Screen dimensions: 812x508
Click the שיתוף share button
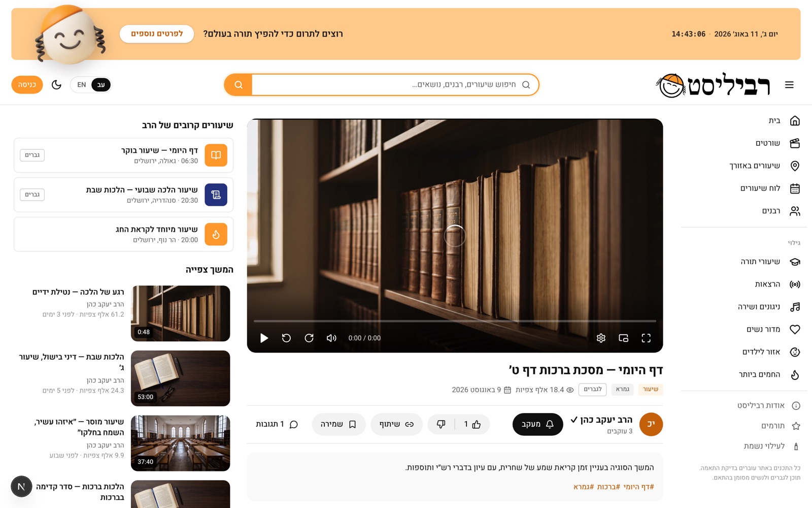397,424
